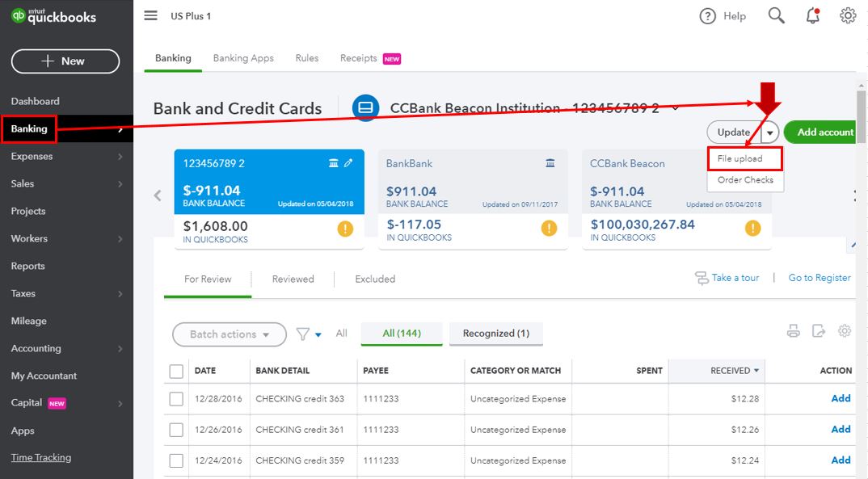Expand the Workers sidebar submenu
This screenshot has height=479, width=868.
[x=120, y=239]
